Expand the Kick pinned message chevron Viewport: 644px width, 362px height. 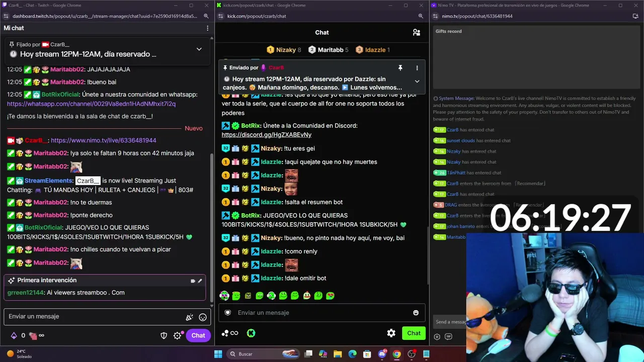[417, 81]
